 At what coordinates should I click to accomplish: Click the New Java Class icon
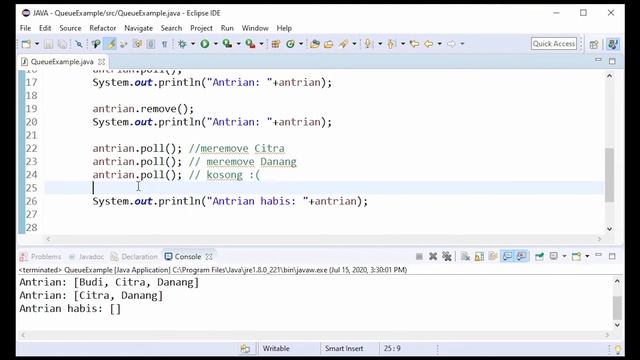click(x=291, y=44)
